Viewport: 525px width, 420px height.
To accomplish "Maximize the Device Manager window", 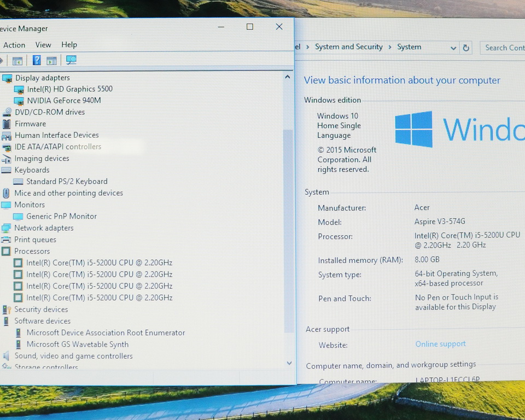I will 250,26.
